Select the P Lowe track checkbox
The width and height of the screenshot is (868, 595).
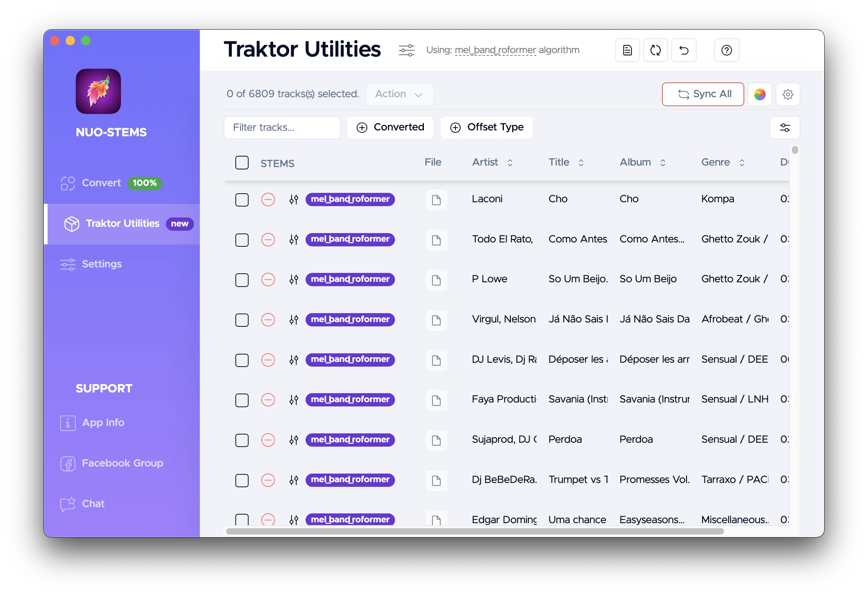(x=242, y=280)
